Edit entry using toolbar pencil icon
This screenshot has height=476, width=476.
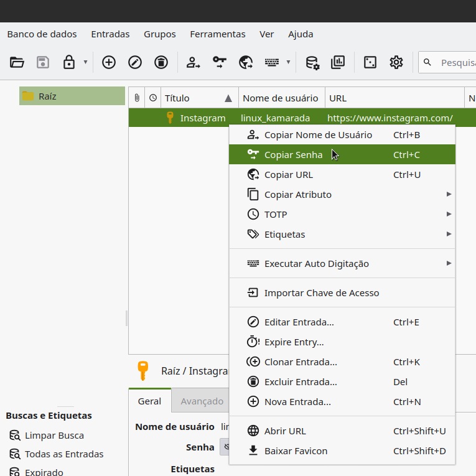tap(135, 63)
